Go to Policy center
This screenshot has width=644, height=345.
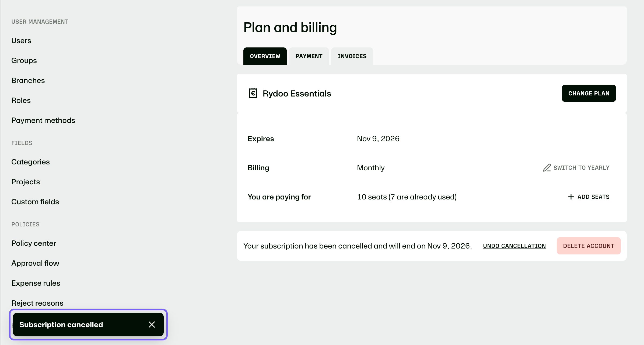tap(34, 243)
